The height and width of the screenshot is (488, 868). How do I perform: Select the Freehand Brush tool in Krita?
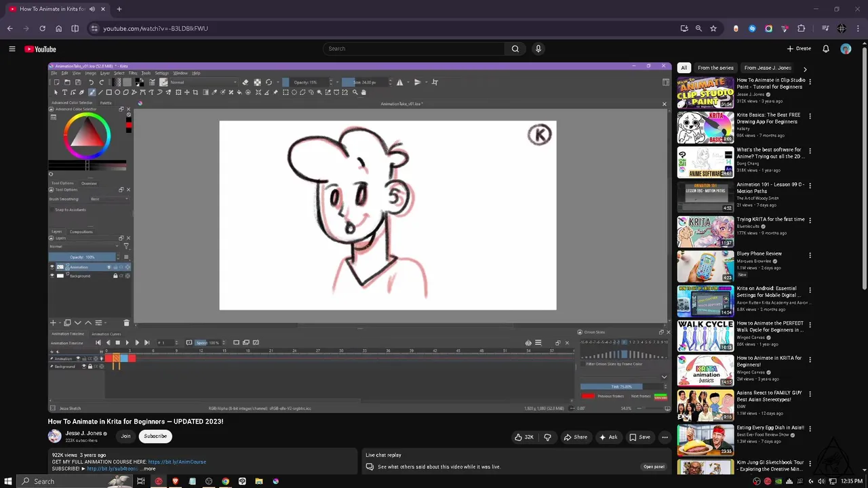pyautogui.click(x=92, y=92)
